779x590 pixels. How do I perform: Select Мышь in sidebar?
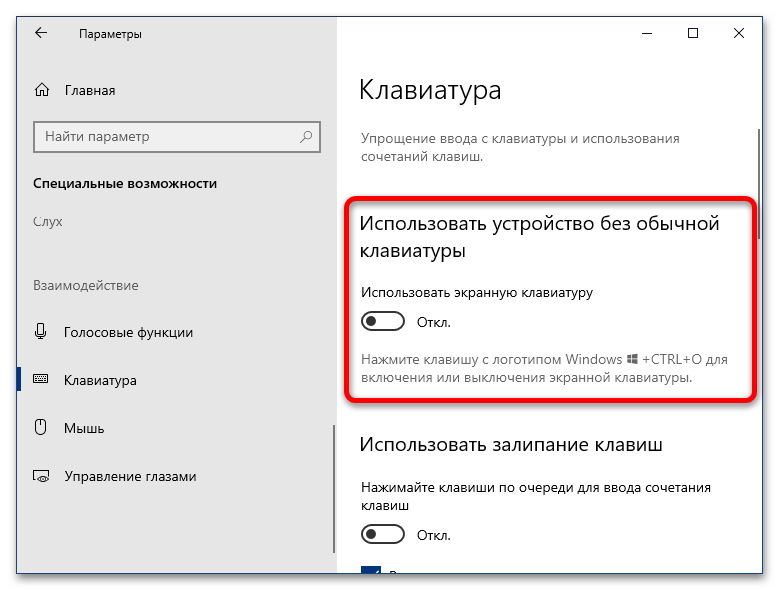[x=84, y=428]
